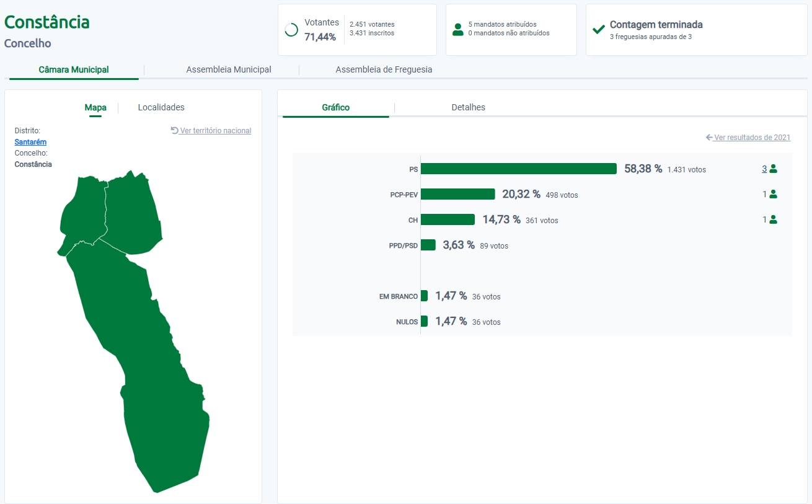Click the PS mandates number 3 link
Screen dimensions: 812x504
[764, 169]
